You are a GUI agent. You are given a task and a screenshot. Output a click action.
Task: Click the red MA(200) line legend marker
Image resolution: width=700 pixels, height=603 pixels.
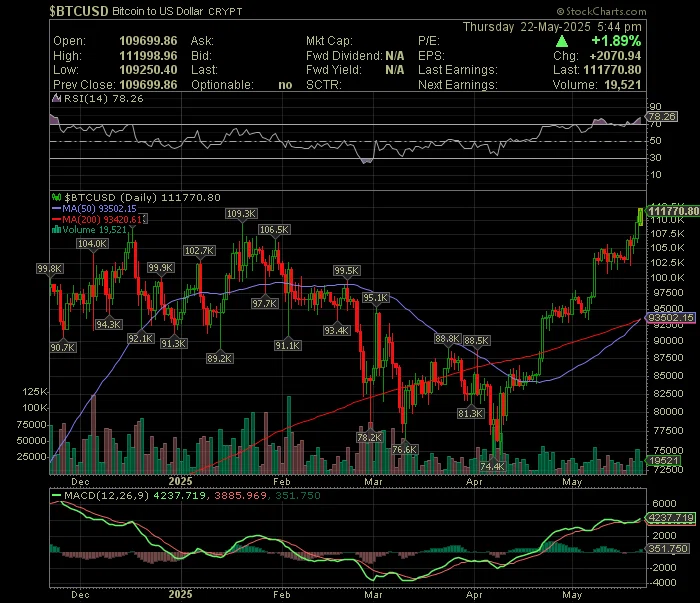[x=56, y=219]
